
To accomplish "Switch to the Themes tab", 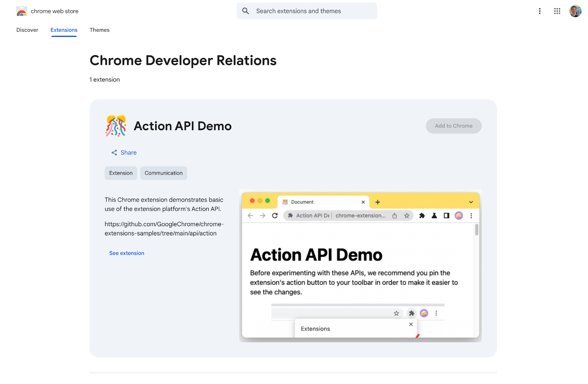I will [99, 30].
